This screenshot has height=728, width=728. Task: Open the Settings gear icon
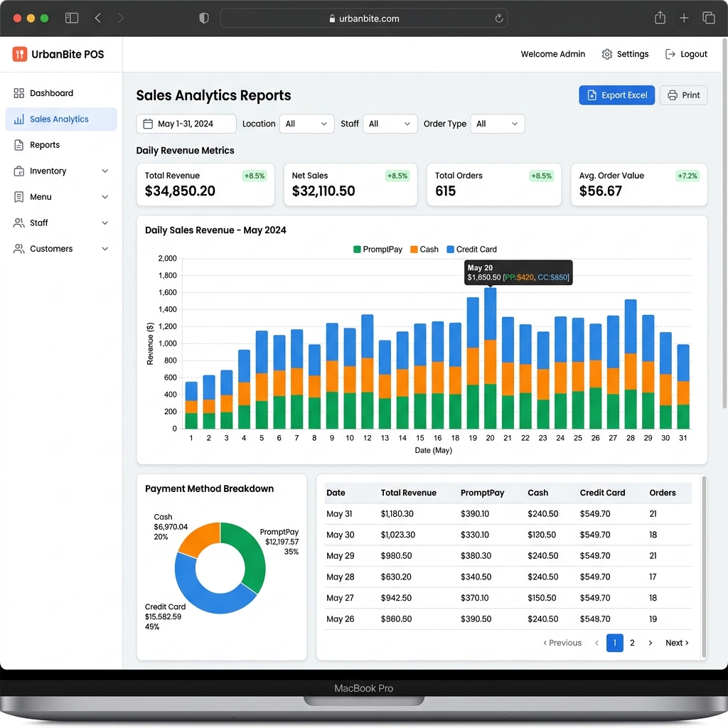coord(607,54)
